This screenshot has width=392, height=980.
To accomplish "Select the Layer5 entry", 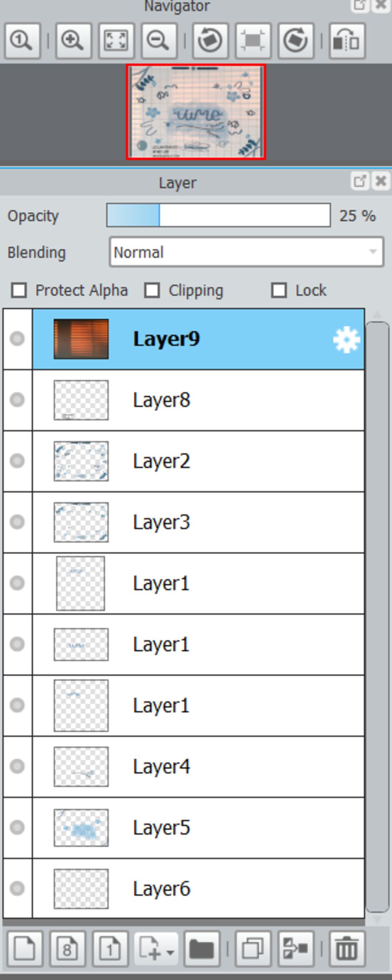I will coord(198,828).
